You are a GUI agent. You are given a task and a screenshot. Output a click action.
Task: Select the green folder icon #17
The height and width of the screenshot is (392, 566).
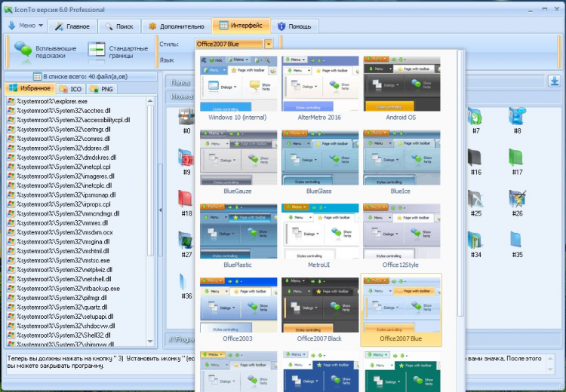(517, 162)
